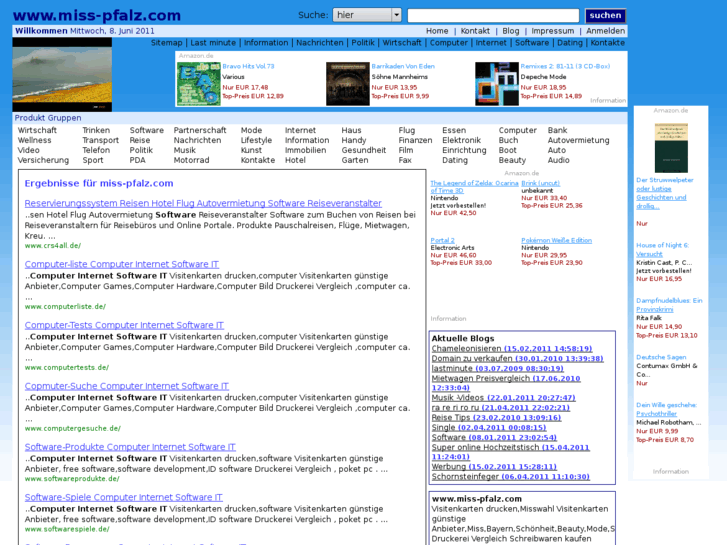Open the 'Computer-Tests' search result
The image size is (727, 545).
pos(124,325)
